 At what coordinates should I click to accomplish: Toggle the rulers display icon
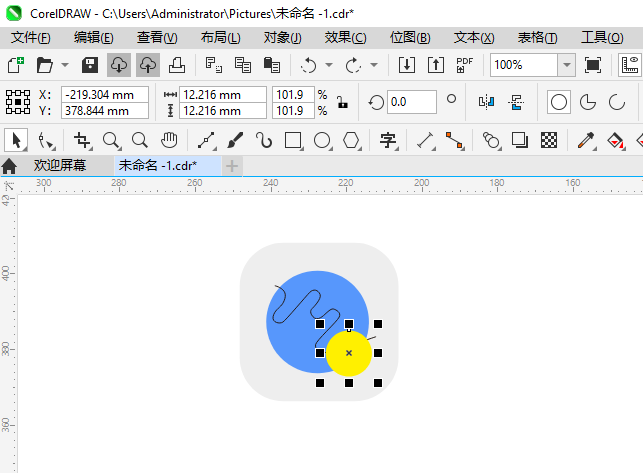coord(630,65)
